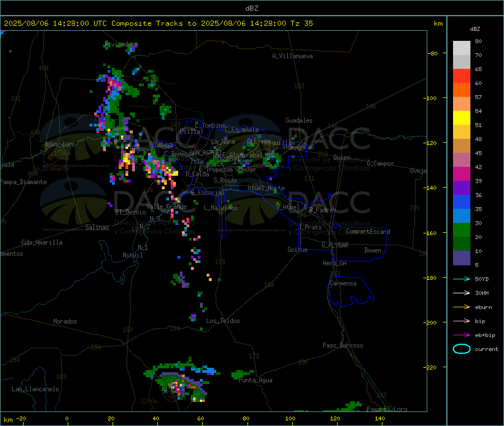The width and height of the screenshot is (504, 426).
Task: Click the 'E_Escorial' place label
Action: 208,193
